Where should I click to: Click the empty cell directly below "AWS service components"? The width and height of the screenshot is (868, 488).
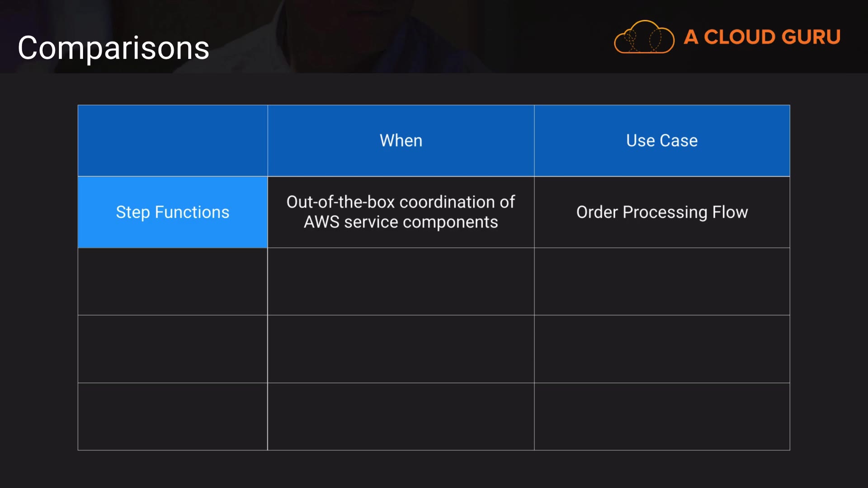(x=401, y=282)
